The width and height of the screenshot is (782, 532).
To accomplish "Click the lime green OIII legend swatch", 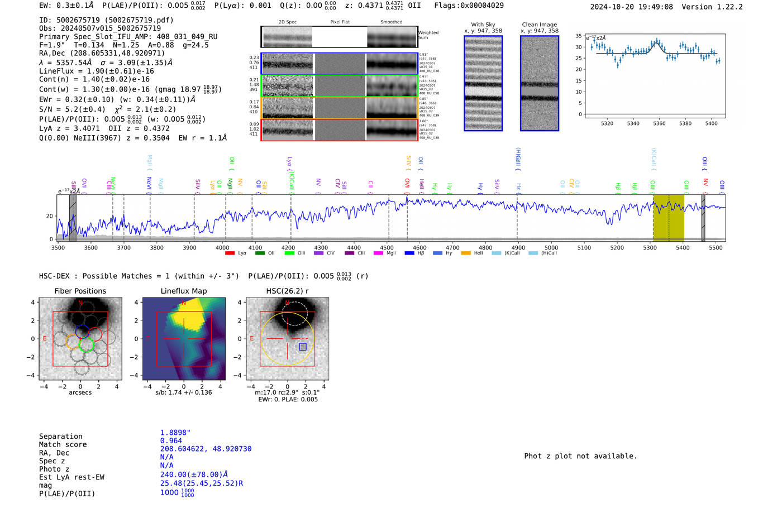I will point(289,253).
